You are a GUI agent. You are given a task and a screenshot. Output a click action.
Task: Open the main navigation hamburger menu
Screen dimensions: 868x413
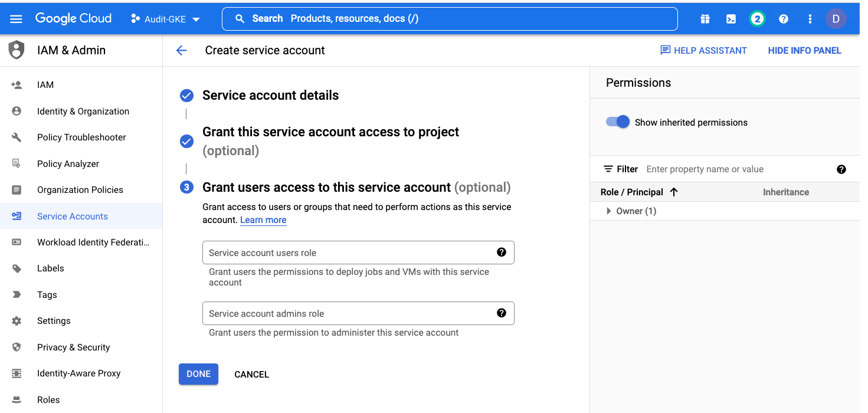[x=16, y=19]
